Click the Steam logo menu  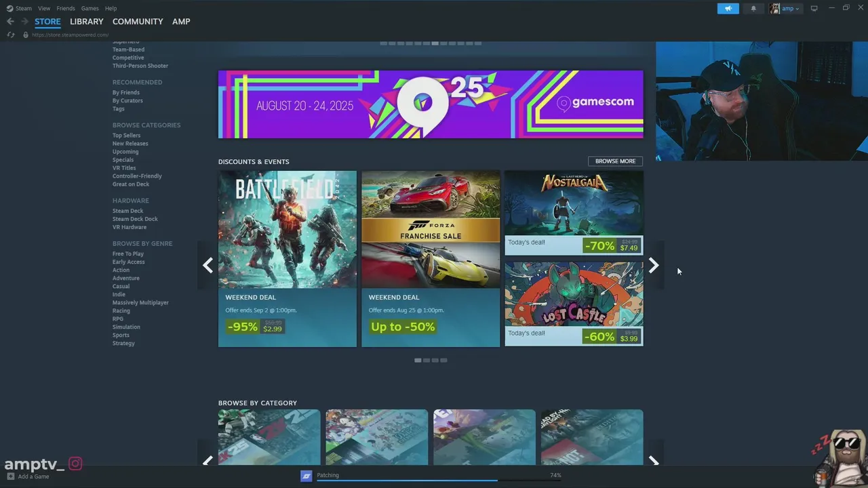[x=19, y=8]
